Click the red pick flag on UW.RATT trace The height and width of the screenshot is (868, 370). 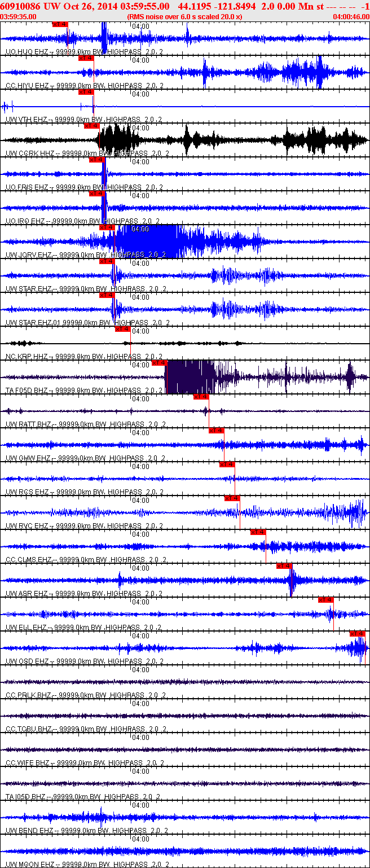coord(201,397)
